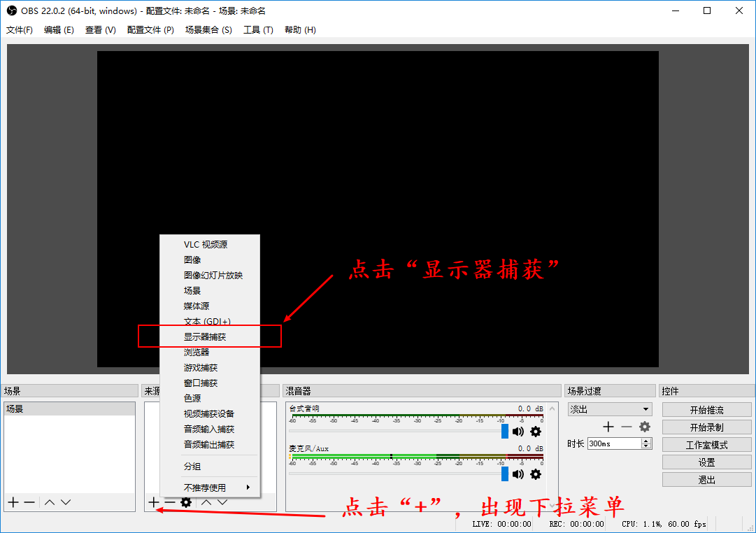The height and width of the screenshot is (533, 756).
Task: Open the 场景集合(S) menu
Action: (208, 30)
